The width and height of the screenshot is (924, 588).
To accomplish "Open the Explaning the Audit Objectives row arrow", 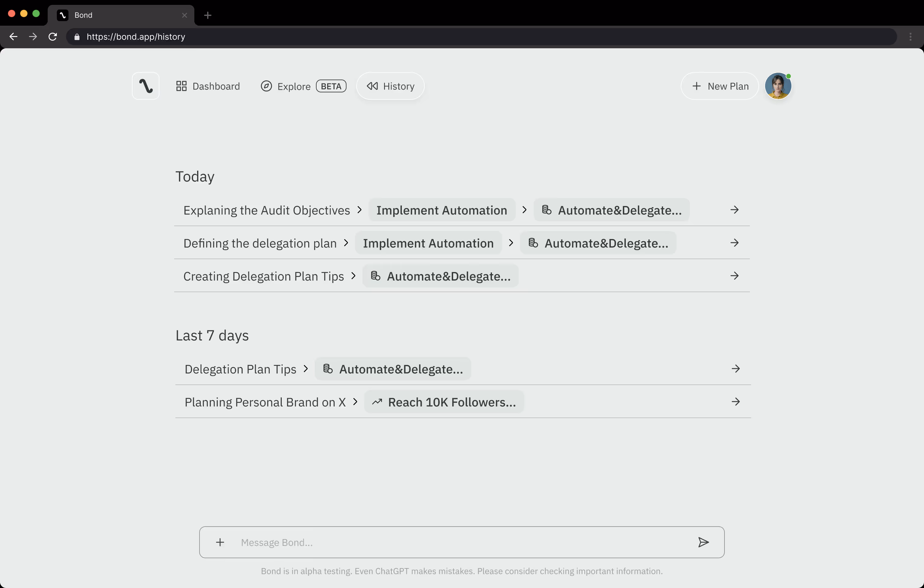I will 734,210.
